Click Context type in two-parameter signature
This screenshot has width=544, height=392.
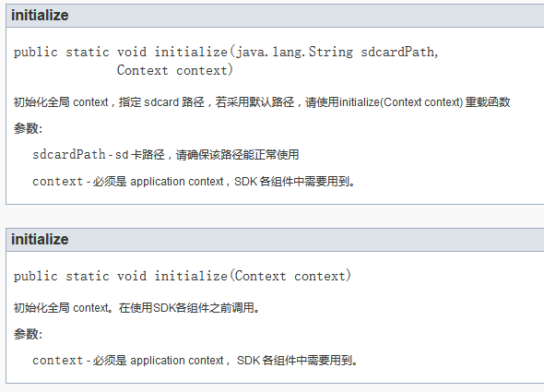[x=142, y=70]
